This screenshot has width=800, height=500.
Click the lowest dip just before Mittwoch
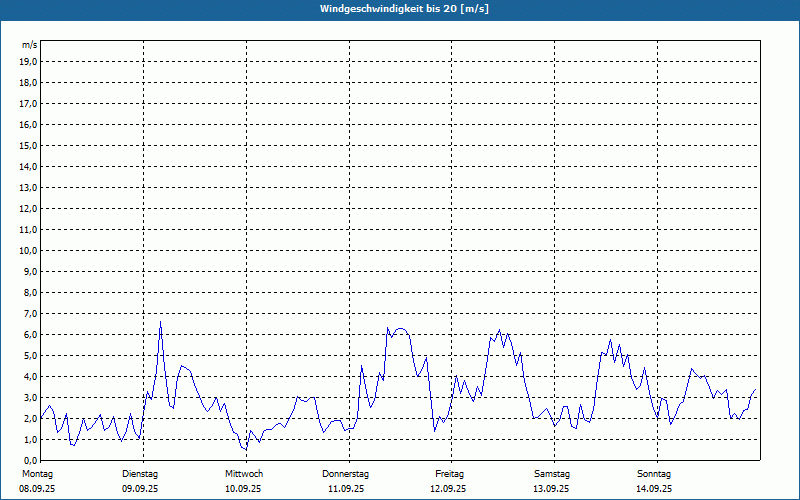coord(245,450)
